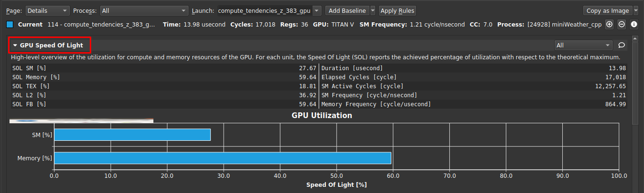Viewport: 644px width, 193px height.
Task: Click the scrollbar up arrow
Action: click(x=635, y=38)
